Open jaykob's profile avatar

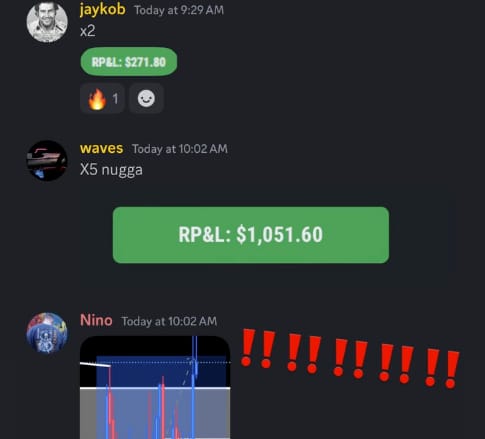click(47, 21)
